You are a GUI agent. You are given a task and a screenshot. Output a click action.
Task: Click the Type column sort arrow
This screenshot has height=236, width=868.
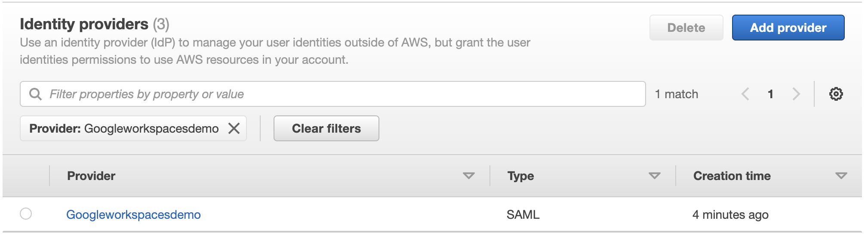(654, 176)
